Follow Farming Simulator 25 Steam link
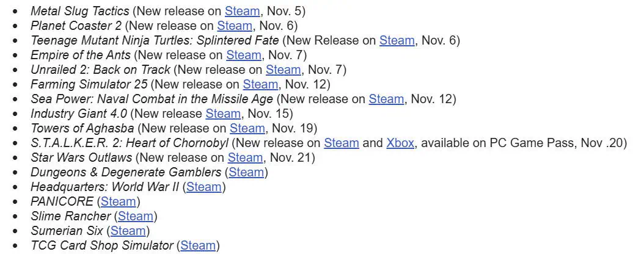644x260 pixels. coord(260,84)
